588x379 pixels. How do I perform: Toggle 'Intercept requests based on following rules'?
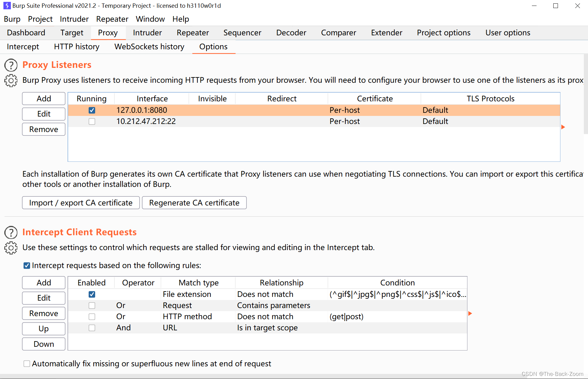pos(27,266)
